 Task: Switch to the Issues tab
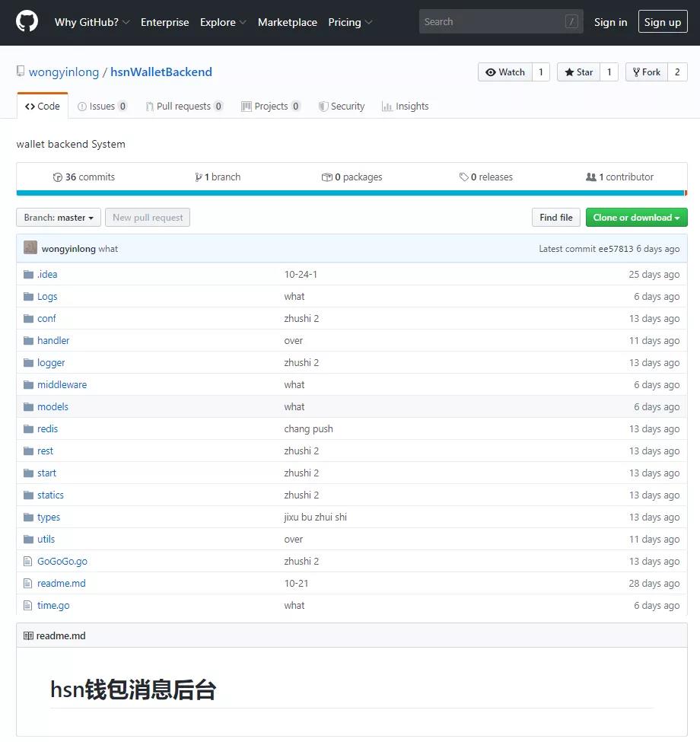coord(102,106)
